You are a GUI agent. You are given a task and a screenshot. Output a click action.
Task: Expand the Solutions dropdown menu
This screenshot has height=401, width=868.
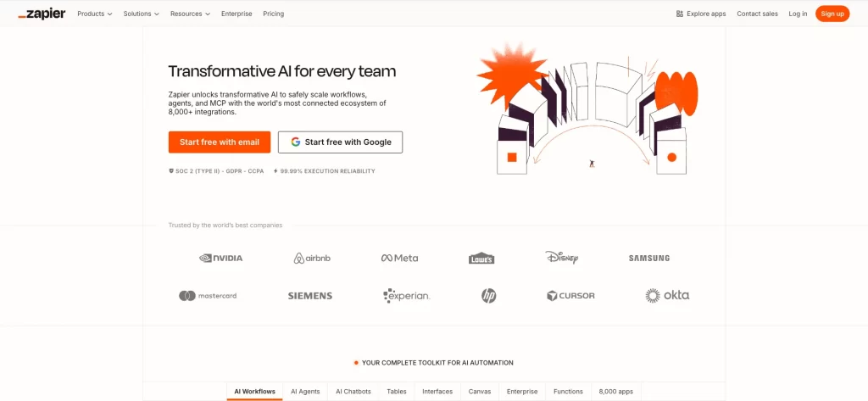(x=142, y=14)
